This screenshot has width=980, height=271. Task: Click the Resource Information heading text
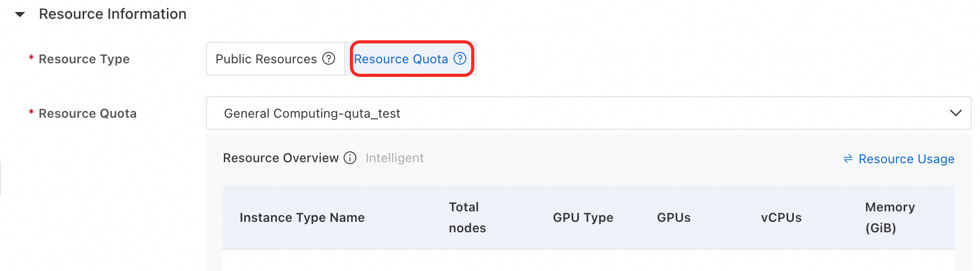(112, 14)
